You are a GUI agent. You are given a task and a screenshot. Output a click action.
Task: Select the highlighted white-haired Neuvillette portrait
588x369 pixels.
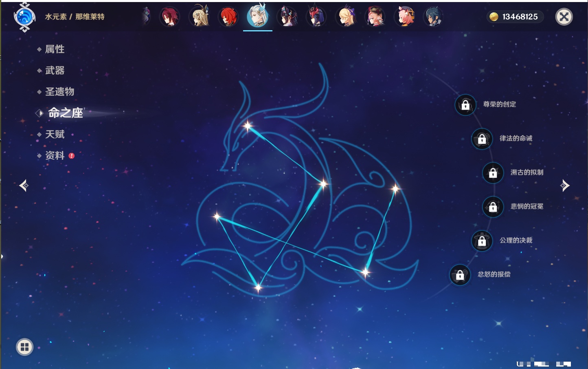pos(258,16)
